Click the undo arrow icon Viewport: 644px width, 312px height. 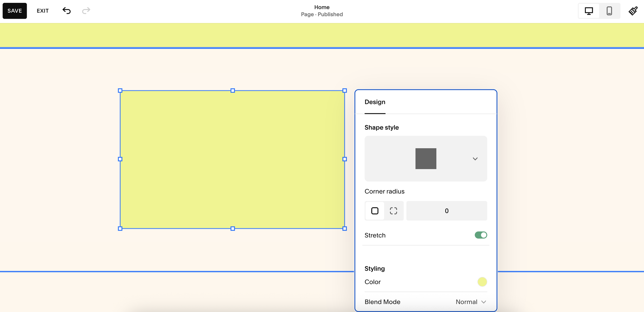(x=66, y=11)
